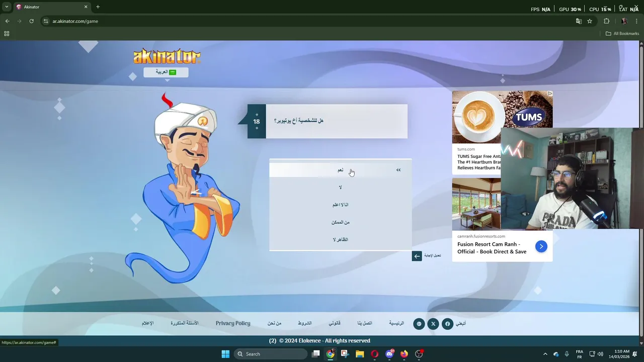
Task: Show hidden system tray icons
Action: 545,354
